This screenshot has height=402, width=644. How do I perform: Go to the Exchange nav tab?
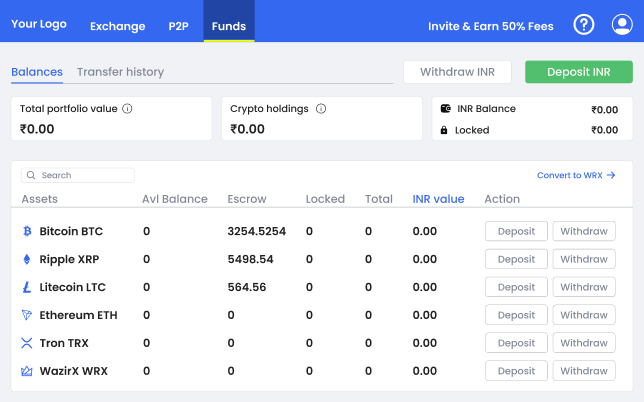click(x=117, y=26)
